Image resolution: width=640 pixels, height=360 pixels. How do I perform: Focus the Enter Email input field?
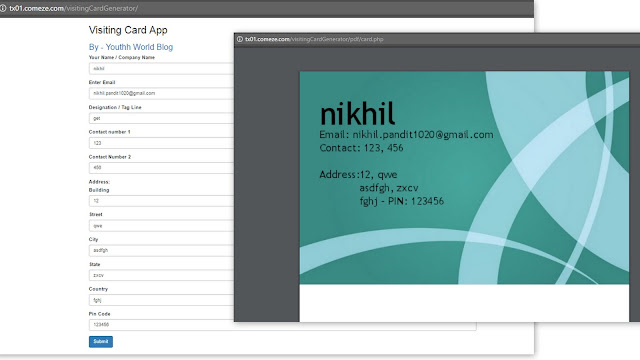162,93
